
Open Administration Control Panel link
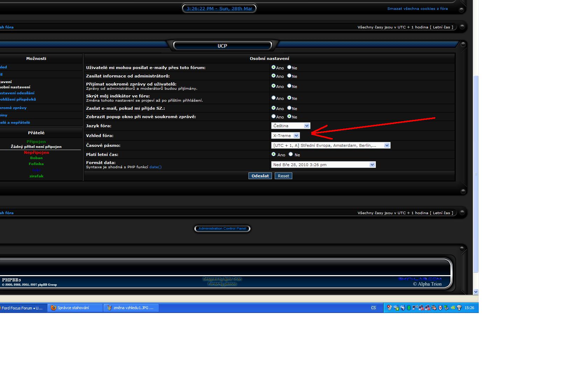tap(222, 229)
